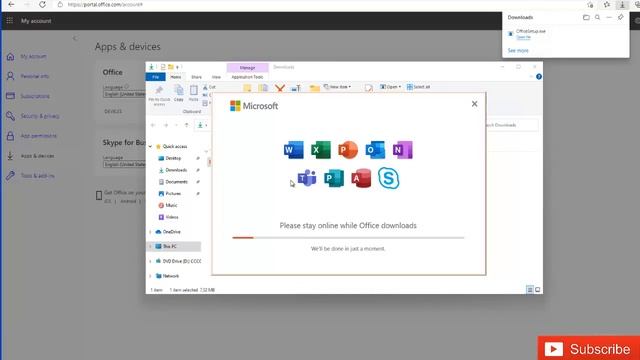Click the PowerPoint icon in the installer
Screen dimensions: 640x360
[348, 150]
